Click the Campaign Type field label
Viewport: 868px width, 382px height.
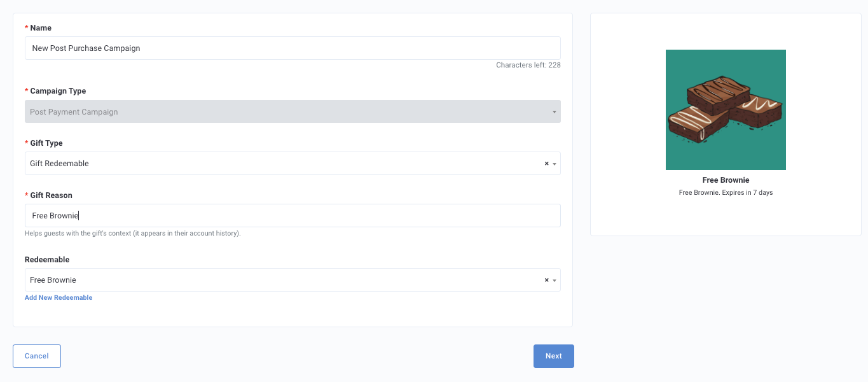pyautogui.click(x=58, y=91)
